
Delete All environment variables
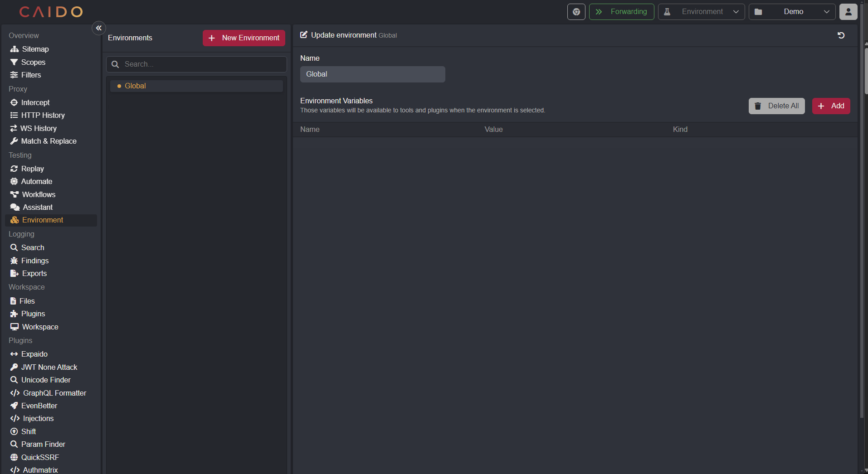[x=776, y=106]
